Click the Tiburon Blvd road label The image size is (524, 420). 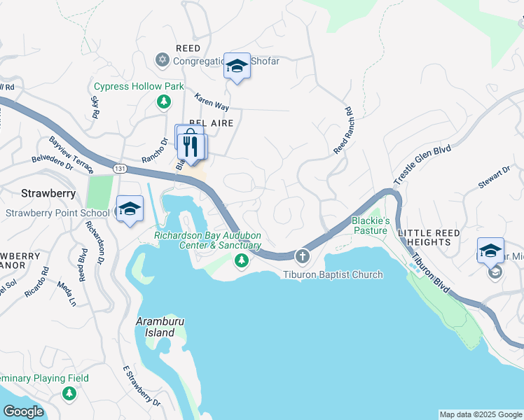(430, 273)
